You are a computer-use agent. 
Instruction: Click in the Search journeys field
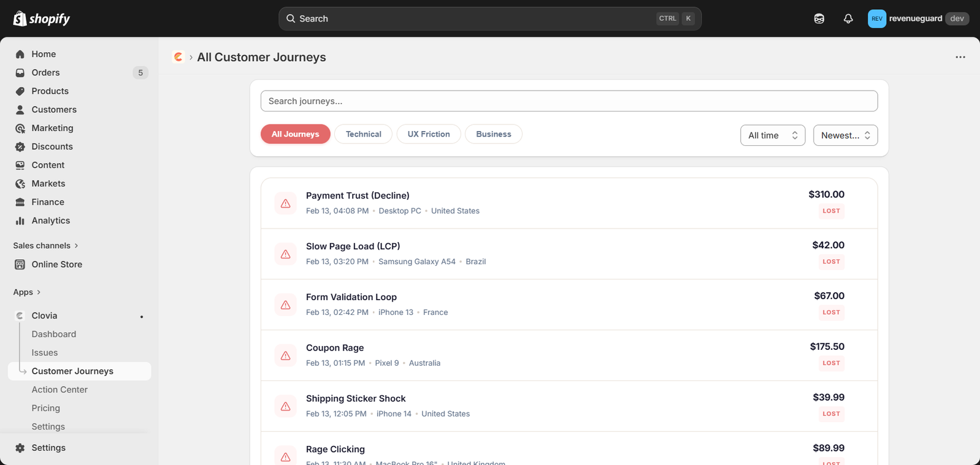tap(569, 101)
